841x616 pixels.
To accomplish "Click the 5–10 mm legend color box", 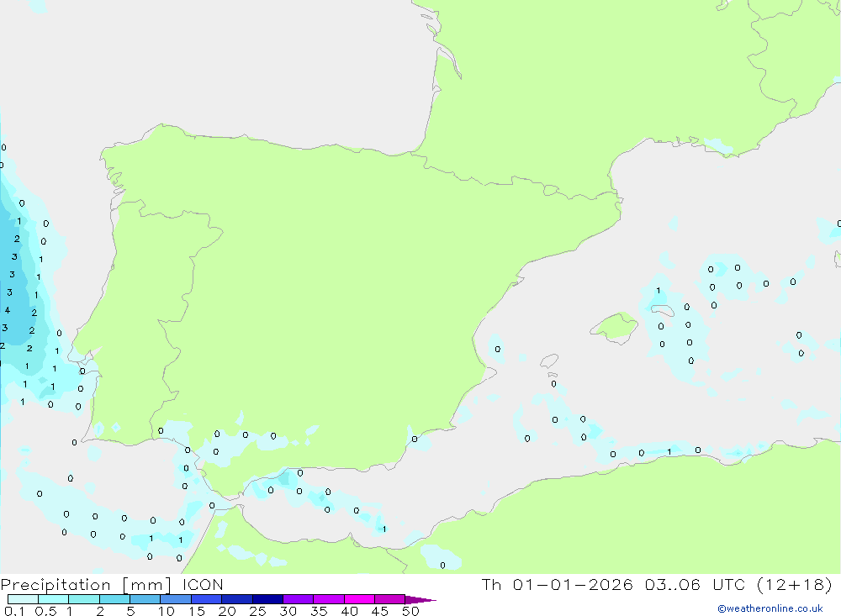I will [x=145, y=599].
